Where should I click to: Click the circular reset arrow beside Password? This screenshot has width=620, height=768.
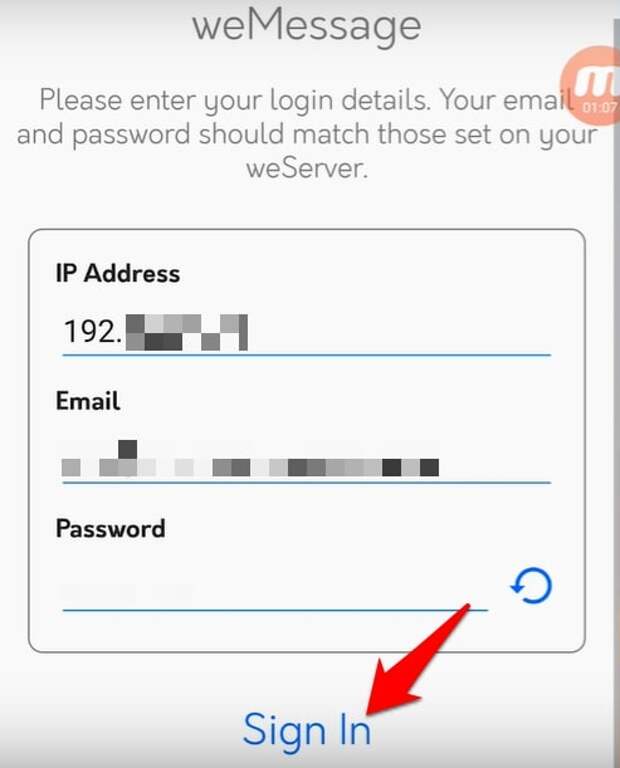(x=531, y=586)
